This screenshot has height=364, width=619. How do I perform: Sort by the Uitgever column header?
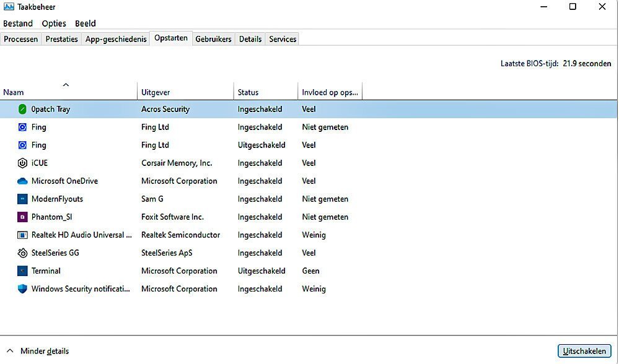tap(185, 92)
